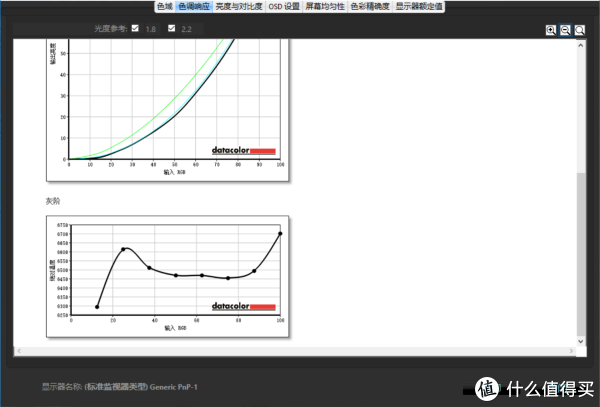The height and width of the screenshot is (407, 600).
Task: Click the vertical scrollbar up arrow
Action: (x=581, y=45)
